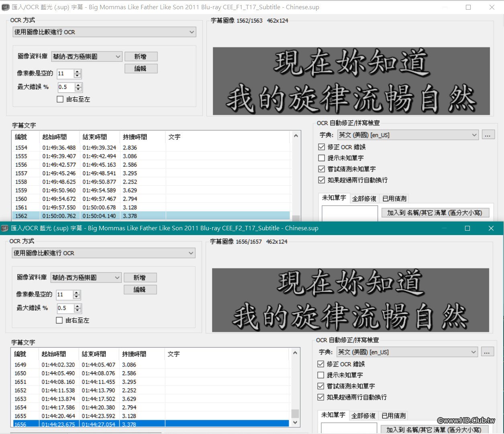The height and width of the screenshot is (434, 504).
Task: Click 新增 button in upper window
Action: pos(141,57)
